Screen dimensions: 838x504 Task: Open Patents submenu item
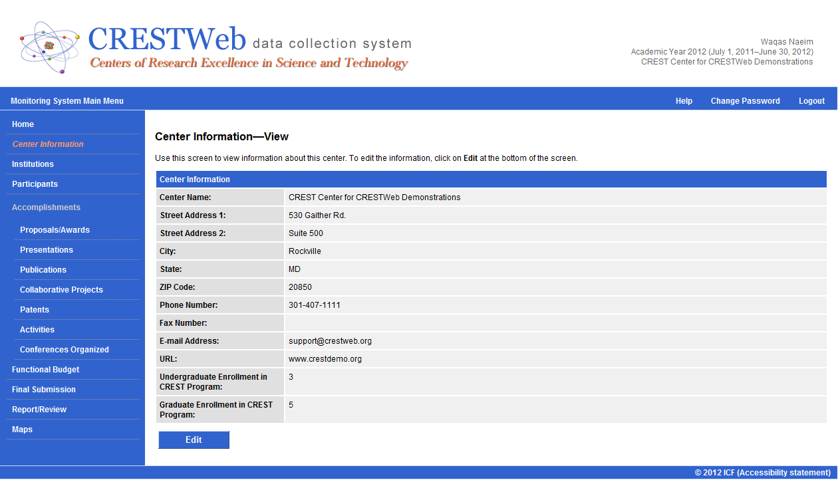[35, 310]
